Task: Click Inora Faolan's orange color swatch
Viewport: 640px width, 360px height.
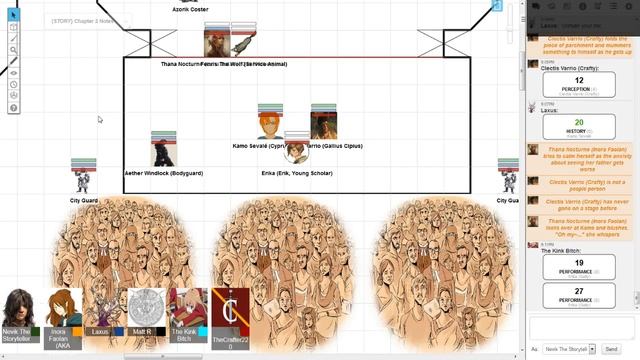Action: pyautogui.click(x=77, y=331)
